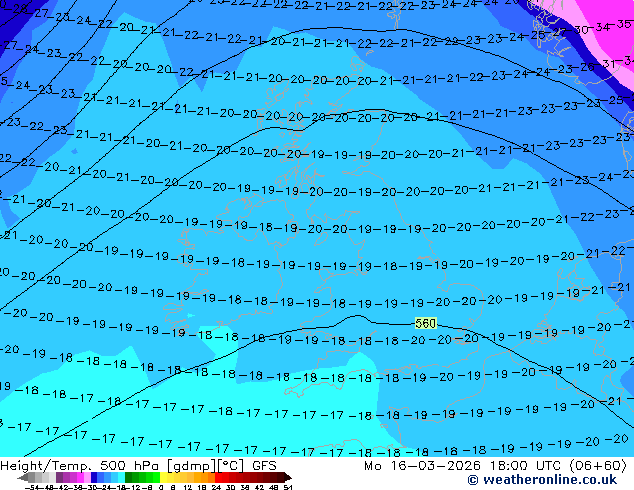Click the magenta swatch in the color scale
Image resolution: width=634 pixels, height=490 pixels.
click(x=80, y=477)
